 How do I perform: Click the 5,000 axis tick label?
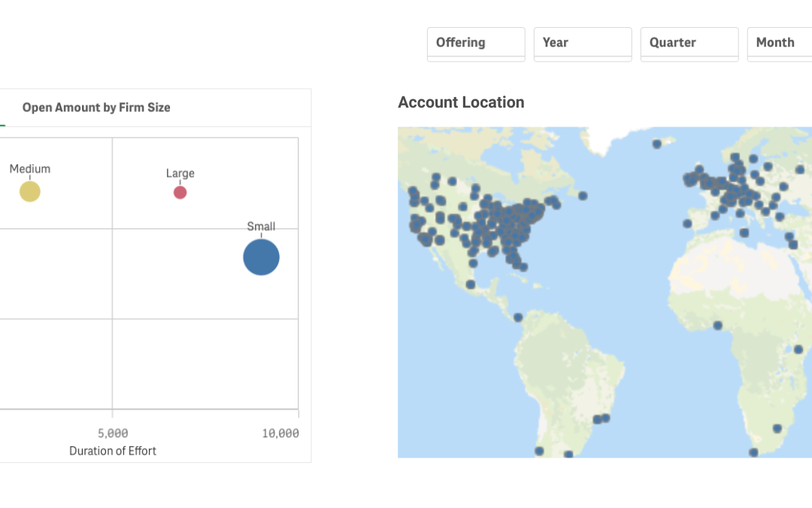[113, 433]
